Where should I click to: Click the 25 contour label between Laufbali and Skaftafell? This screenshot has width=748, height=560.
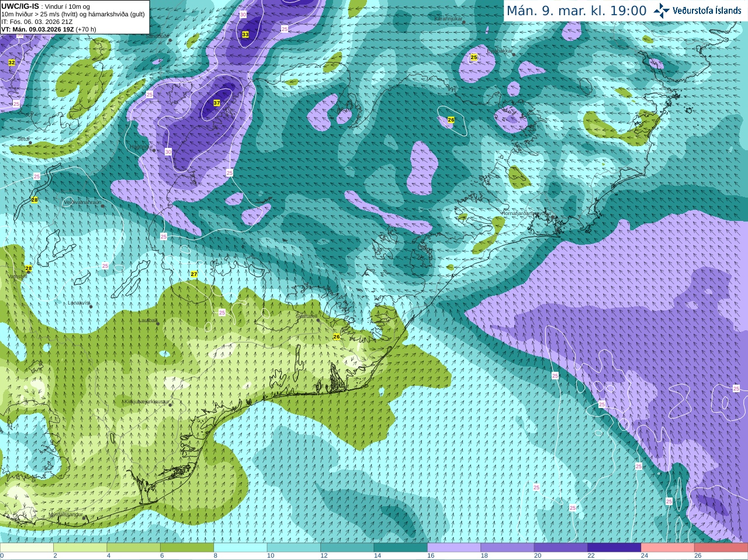[222, 313]
